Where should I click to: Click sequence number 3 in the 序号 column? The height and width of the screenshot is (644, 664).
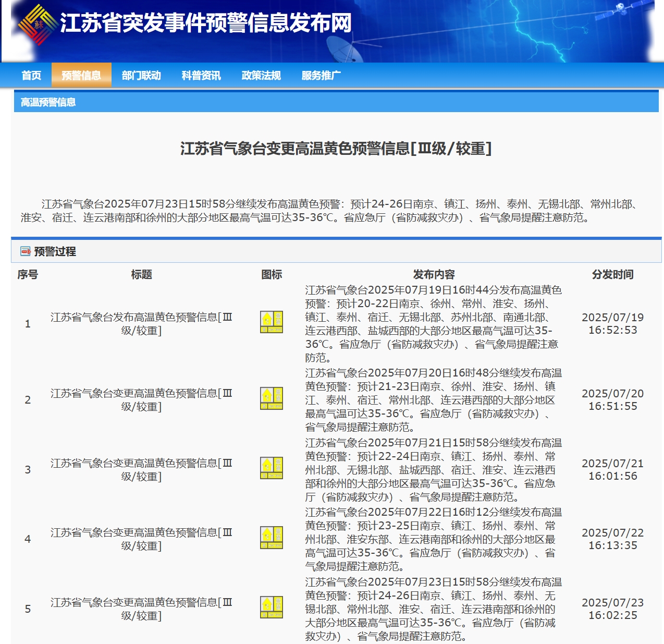click(28, 470)
